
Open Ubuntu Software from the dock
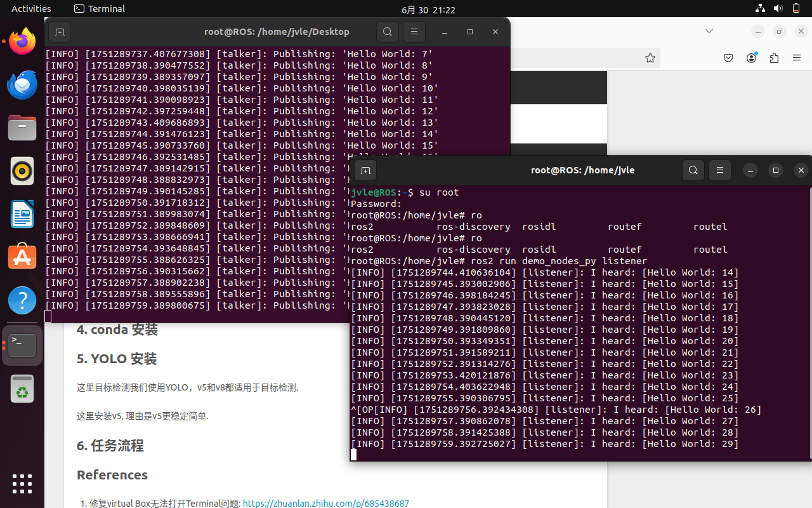tap(22, 257)
